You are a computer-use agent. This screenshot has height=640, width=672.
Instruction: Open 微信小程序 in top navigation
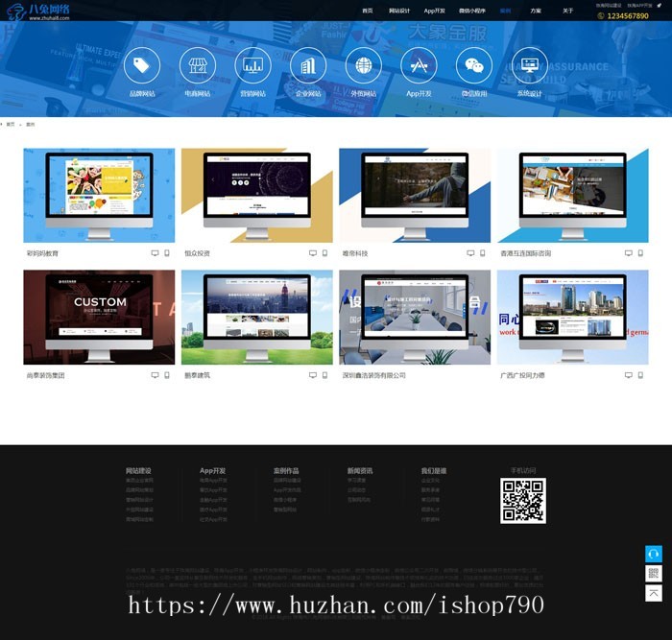point(472,11)
